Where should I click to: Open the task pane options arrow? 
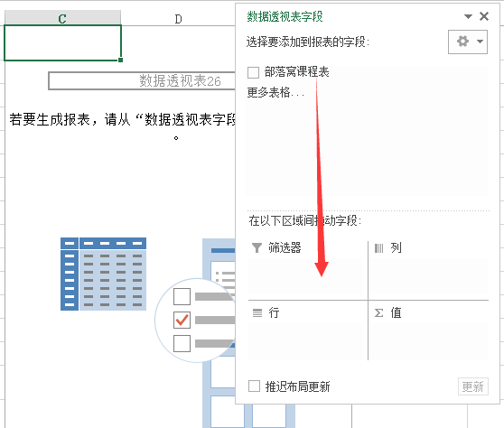[468, 17]
